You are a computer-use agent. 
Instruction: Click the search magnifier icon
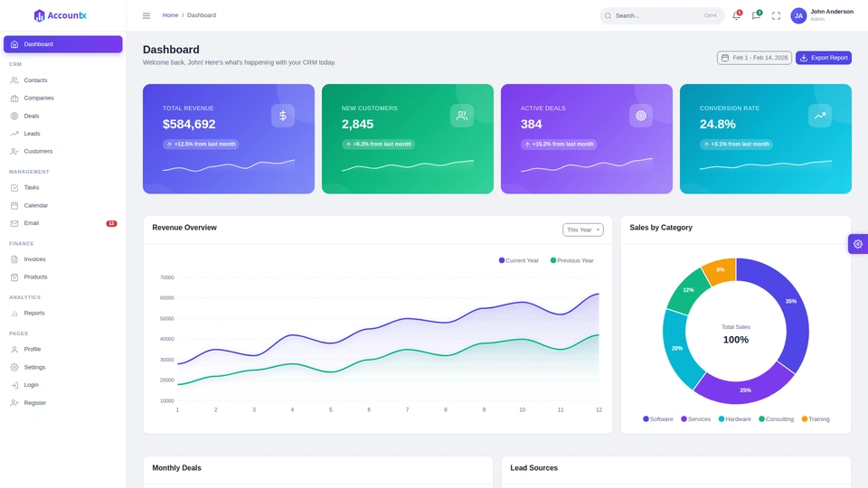608,16
